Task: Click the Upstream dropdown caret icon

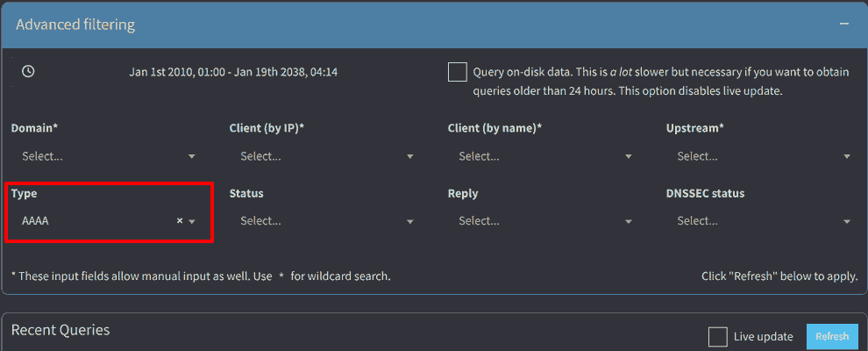Action: pyautogui.click(x=847, y=157)
